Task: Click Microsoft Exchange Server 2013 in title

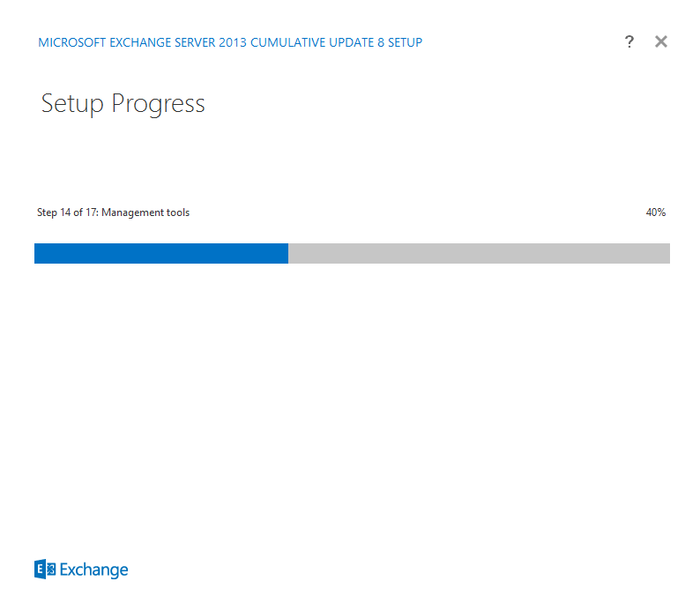Action: [143, 42]
